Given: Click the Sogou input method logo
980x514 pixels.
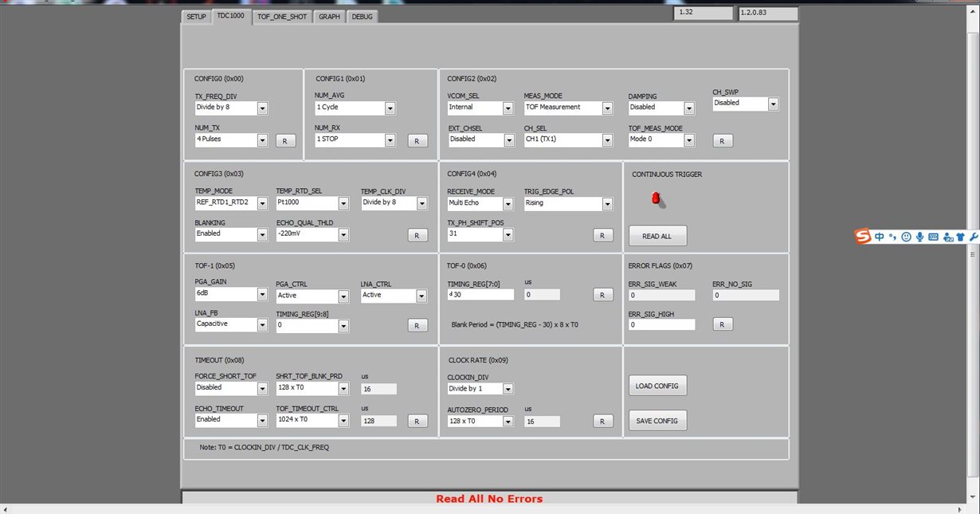Looking at the screenshot, I should [863, 236].
